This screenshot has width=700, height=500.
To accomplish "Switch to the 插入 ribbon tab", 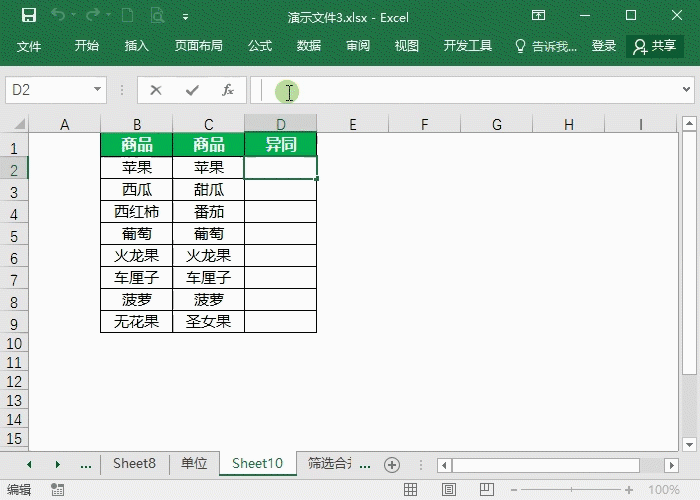I will pos(137,46).
